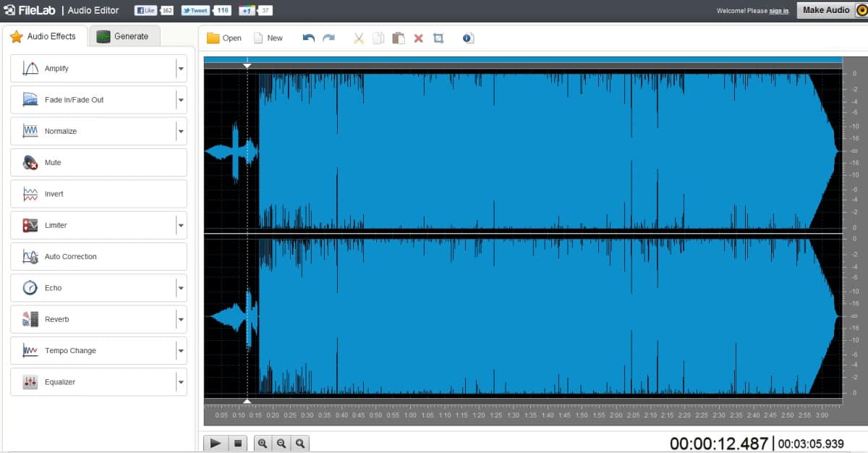Zoom out of the waveform
Screen dimensions: 868x453
(281, 443)
